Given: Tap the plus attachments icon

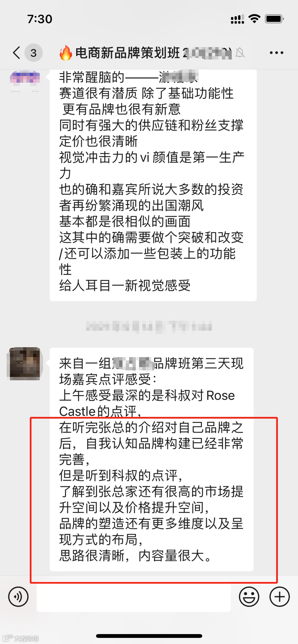Looking at the screenshot, I should click(280, 597).
